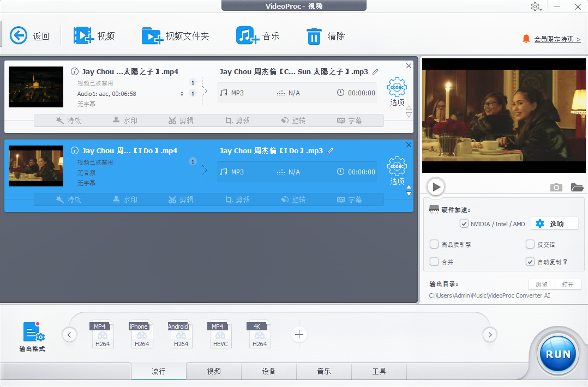Enable 高品质引擎 high quality engine
588x387 pixels.
pos(434,244)
